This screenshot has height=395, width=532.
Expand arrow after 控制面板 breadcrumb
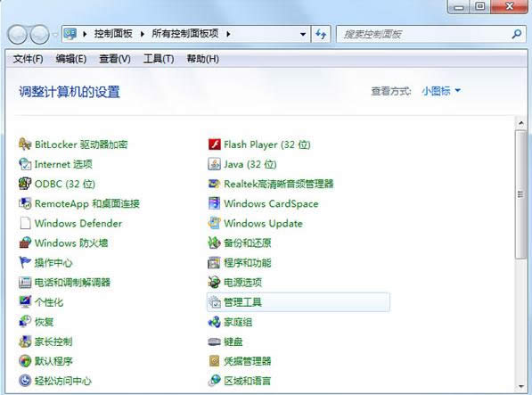143,34
